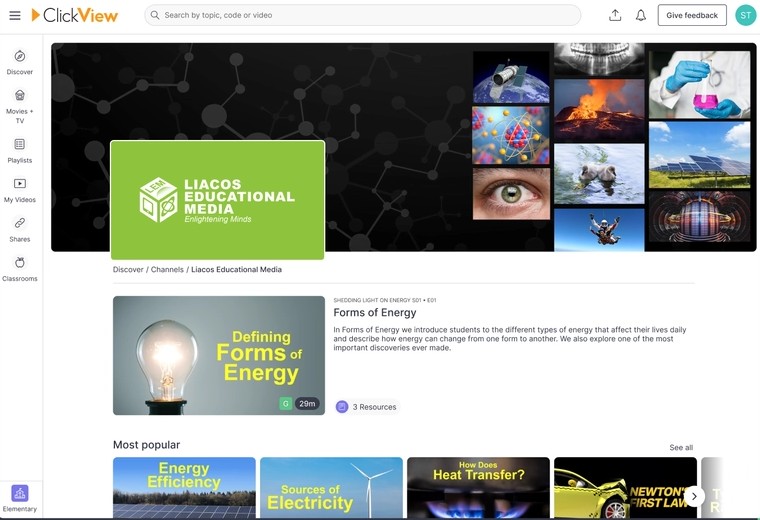Focus the search by topic field
Image resolution: width=760 pixels, height=520 pixels.
pyautogui.click(x=363, y=16)
